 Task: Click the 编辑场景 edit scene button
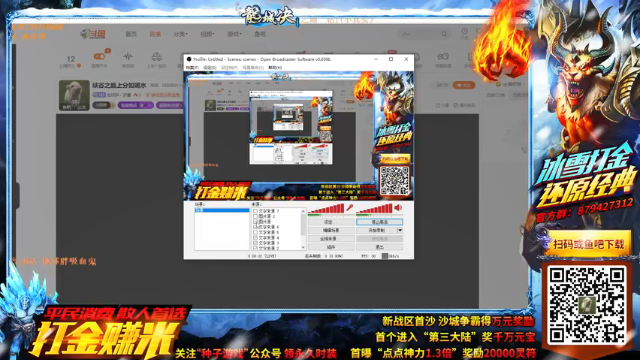point(331,230)
